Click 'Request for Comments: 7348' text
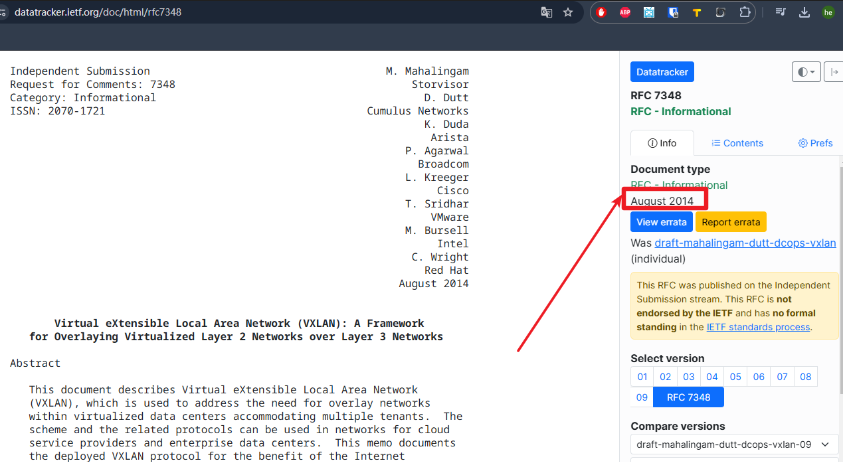Image resolution: width=843 pixels, height=462 pixels. 92,84
